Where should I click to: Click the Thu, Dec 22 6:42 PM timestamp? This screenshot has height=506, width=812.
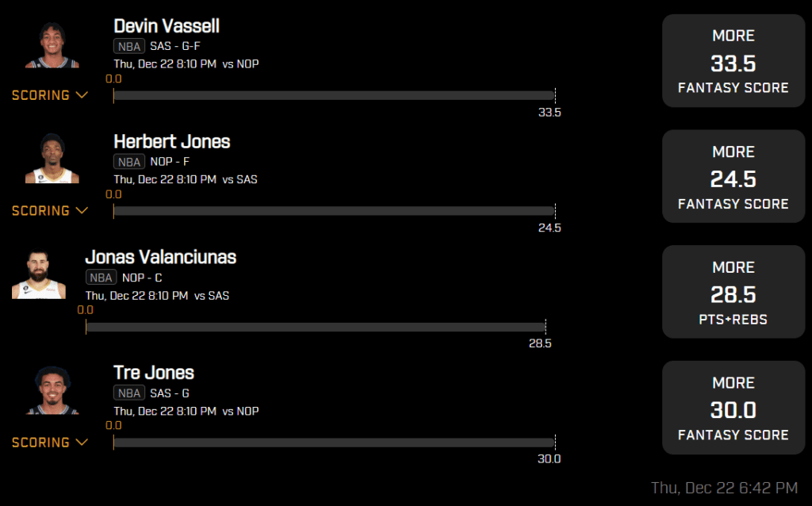point(724,488)
